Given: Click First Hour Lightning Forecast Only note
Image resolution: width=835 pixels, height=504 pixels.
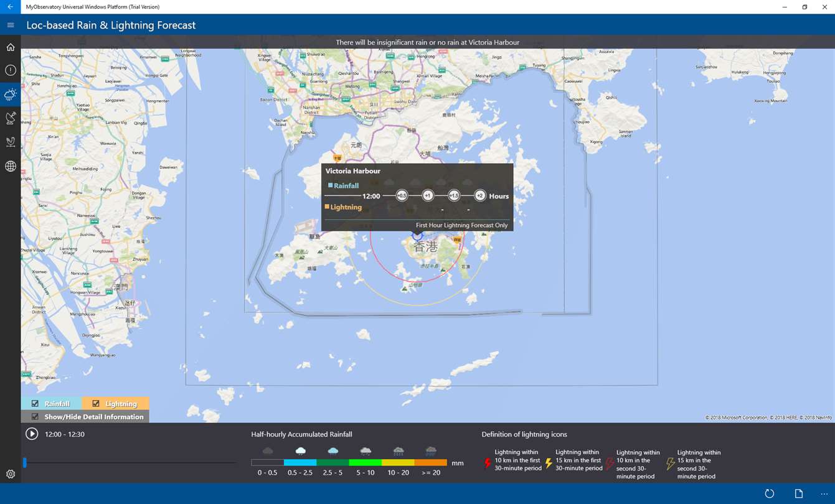Looking at the screenshot, I should [462, 225].
